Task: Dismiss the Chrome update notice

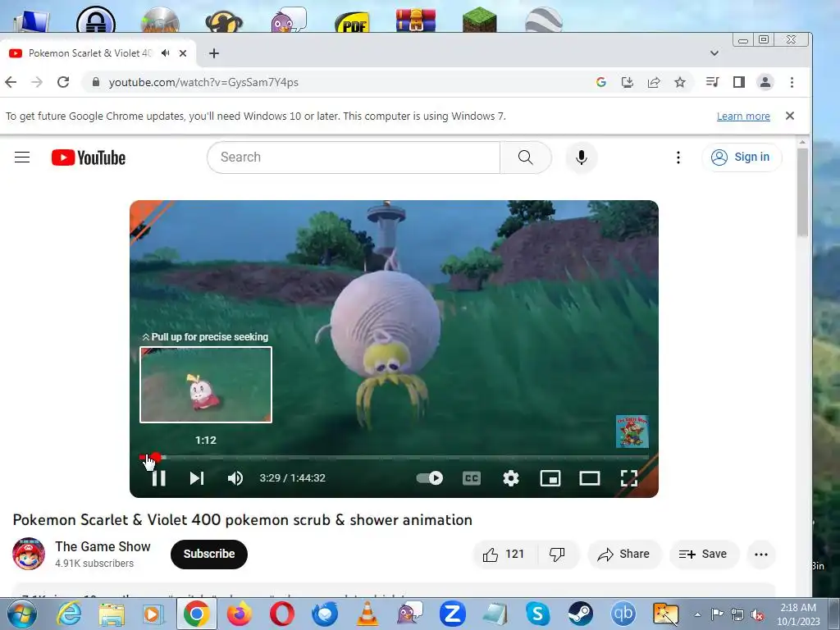Action: (x=790, y=116)
